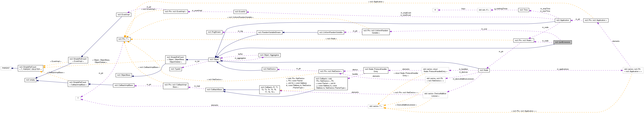
Task: Open the ns3::UniformRandomVariable node
Action: [331, 32]
